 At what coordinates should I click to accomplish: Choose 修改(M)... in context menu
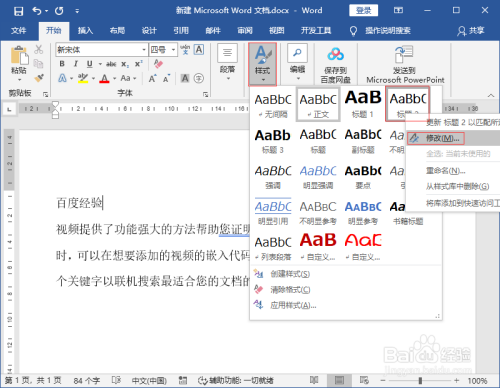(435, 138)
